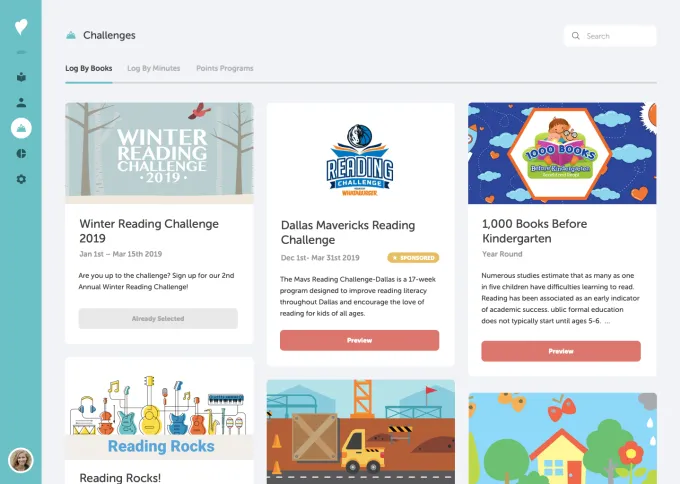Open the pie chart reports icon
The image size is (680, 484).
pos(21,154)
